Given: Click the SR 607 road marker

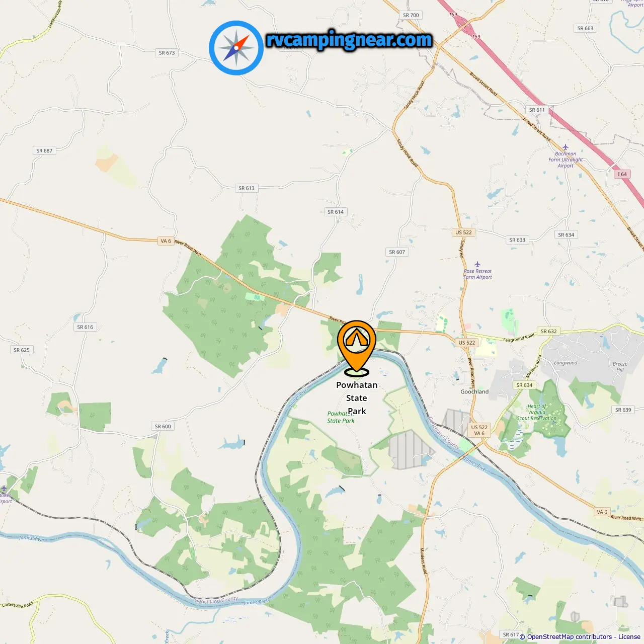Looking at the screenshot, I should 397,252.
